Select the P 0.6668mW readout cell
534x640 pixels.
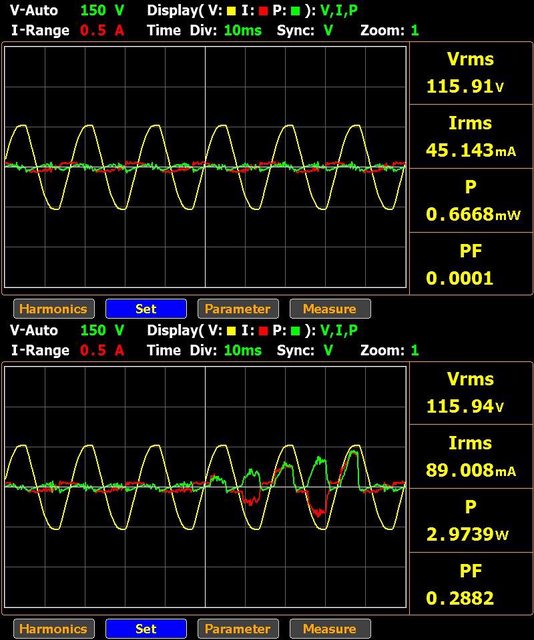[471, 200]
